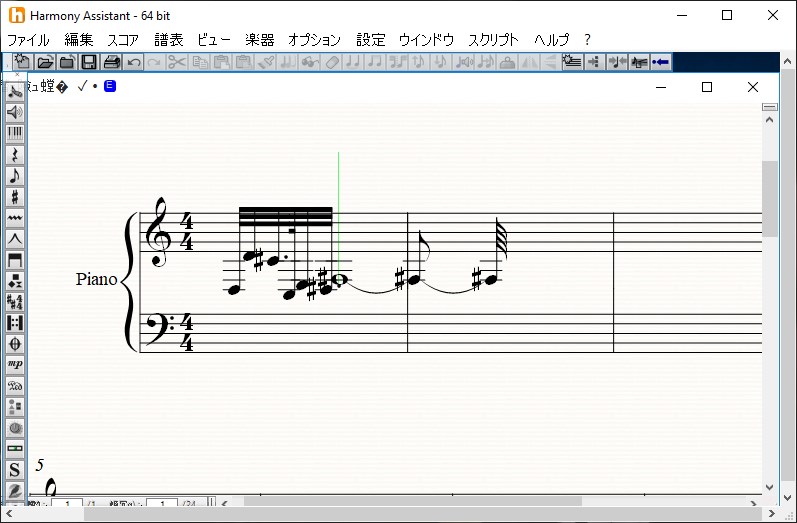
Task: Select the mp dynamics palette icon
Action: (x=15, y=364)
